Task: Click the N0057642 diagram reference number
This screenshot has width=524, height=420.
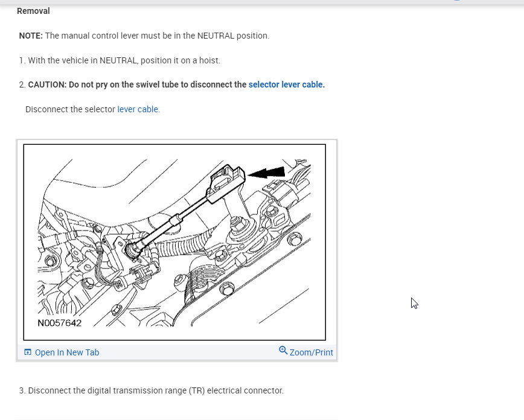Action: click(59, 323)
